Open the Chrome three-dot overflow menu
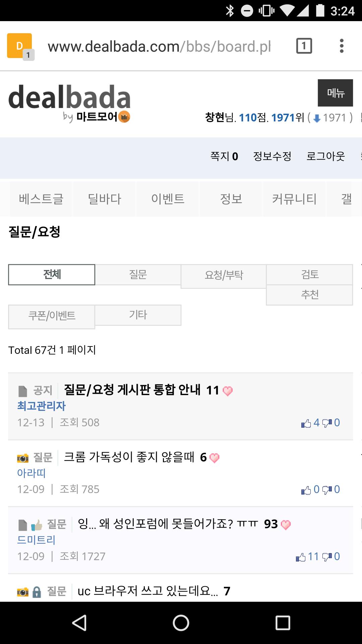Screen dimensions: 362x644 pyautogui.click(x=342, y=46)
